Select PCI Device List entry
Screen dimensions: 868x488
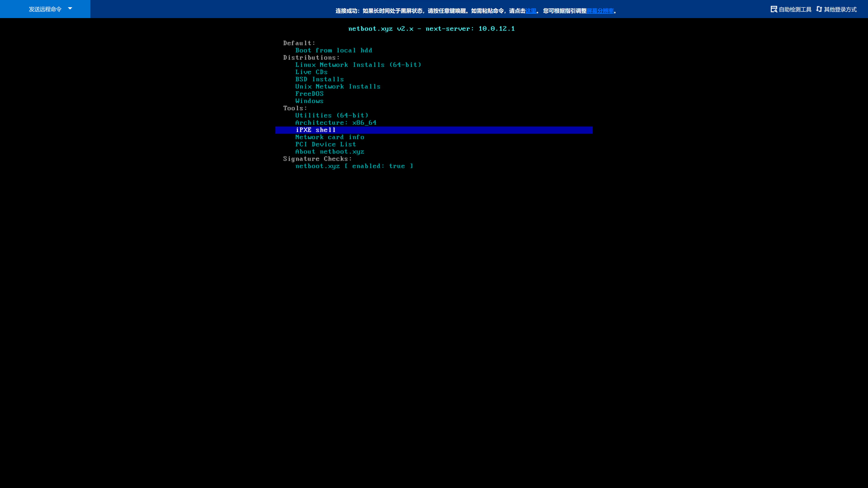pyautogui.click(x=325, y=145)
